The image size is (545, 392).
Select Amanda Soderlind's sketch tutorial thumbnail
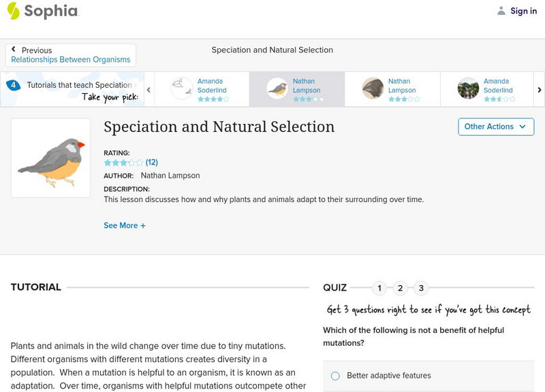182,88
